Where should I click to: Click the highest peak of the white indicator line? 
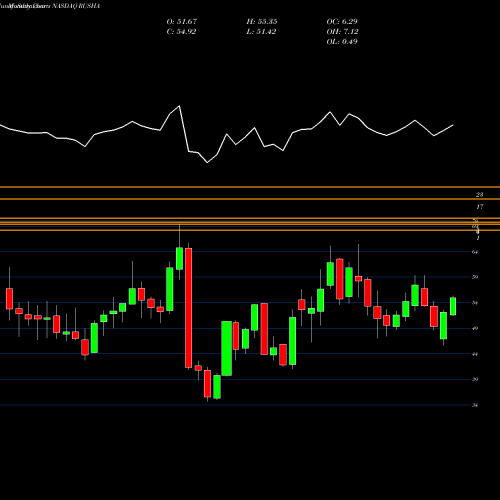(180, 106)
